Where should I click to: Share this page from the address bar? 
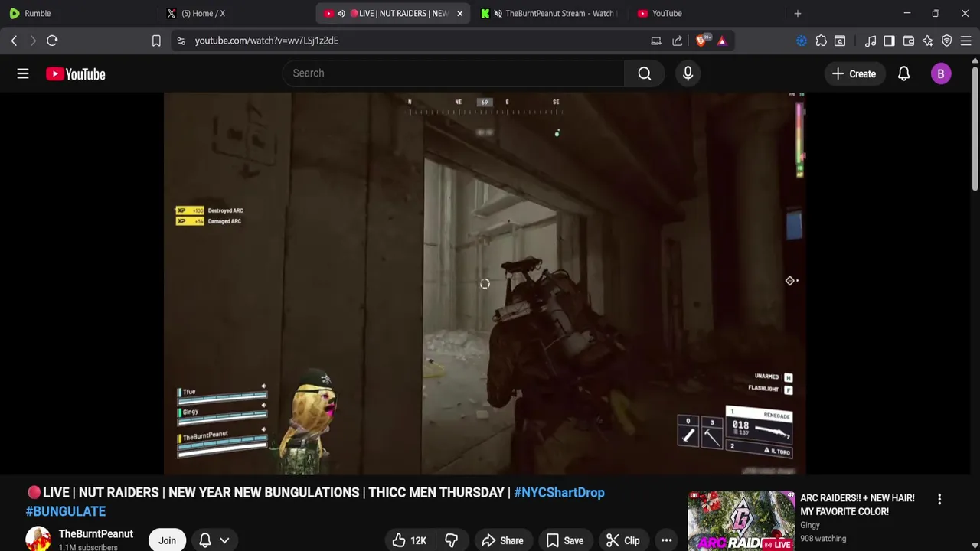(678, 41)
